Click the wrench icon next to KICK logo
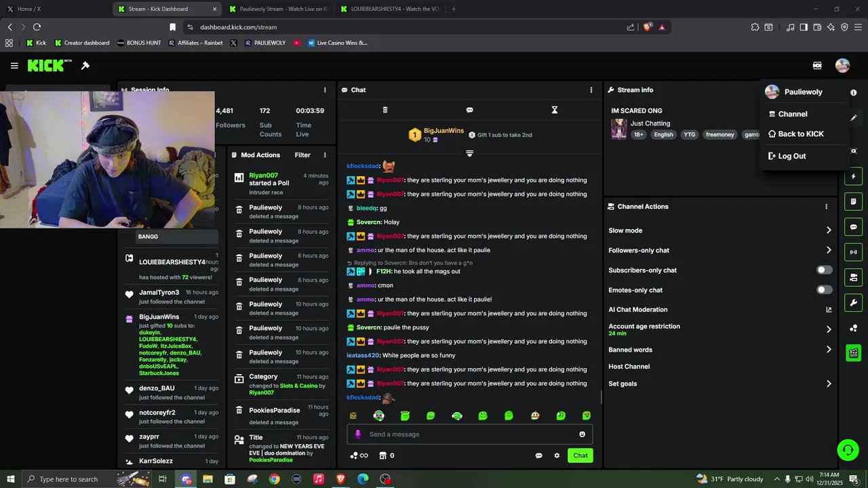This screenshot has width=868, height=488. [85, 66]
